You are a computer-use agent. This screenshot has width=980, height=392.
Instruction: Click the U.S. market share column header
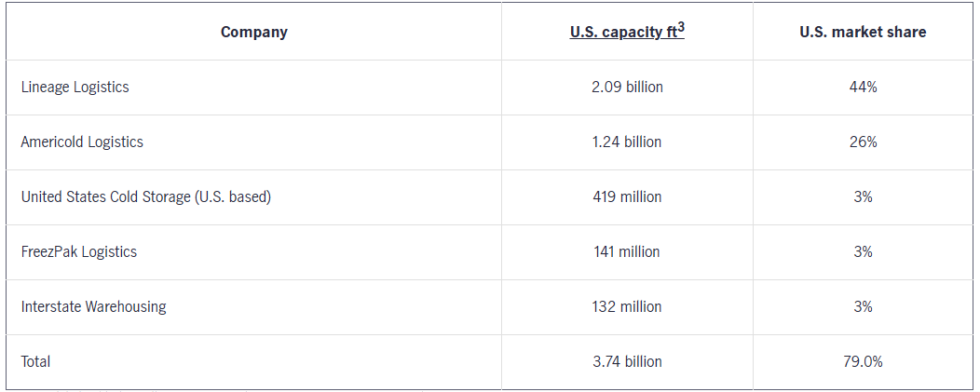863,32
